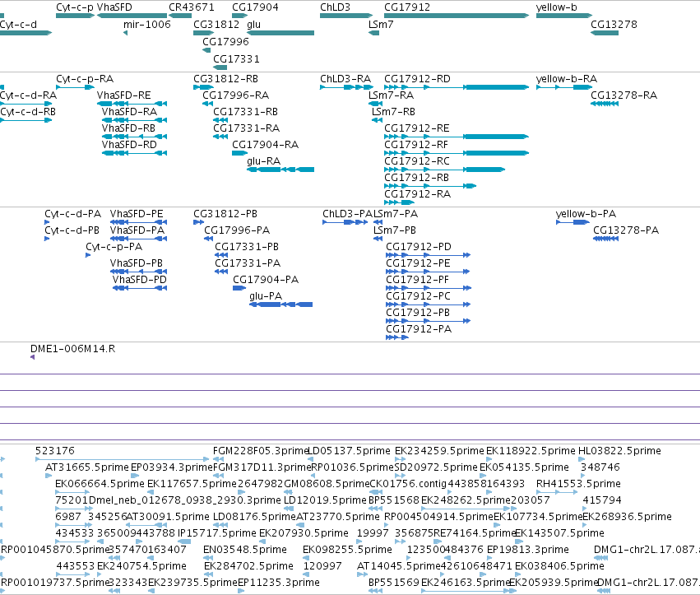Click the CG17904-RA transcript label
Screen dimensions: 700x595
coord(265,145)
